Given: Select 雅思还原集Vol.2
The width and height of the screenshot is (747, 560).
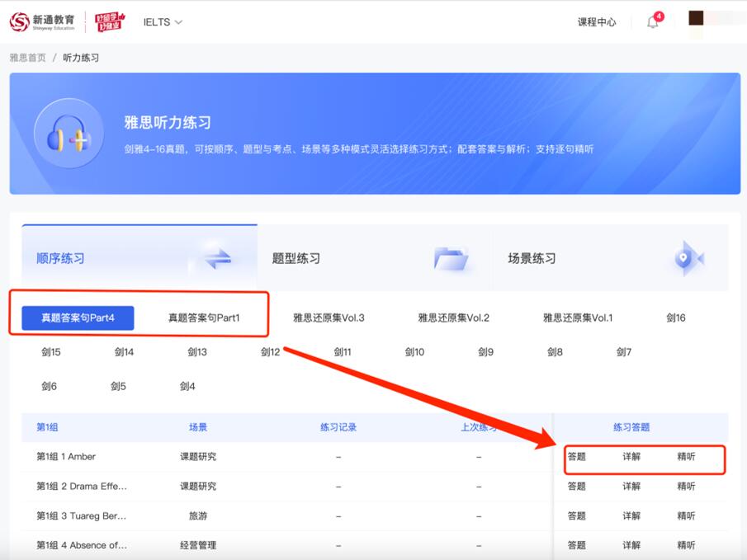Looking at the screenshot, I should (x=453, y=318).
